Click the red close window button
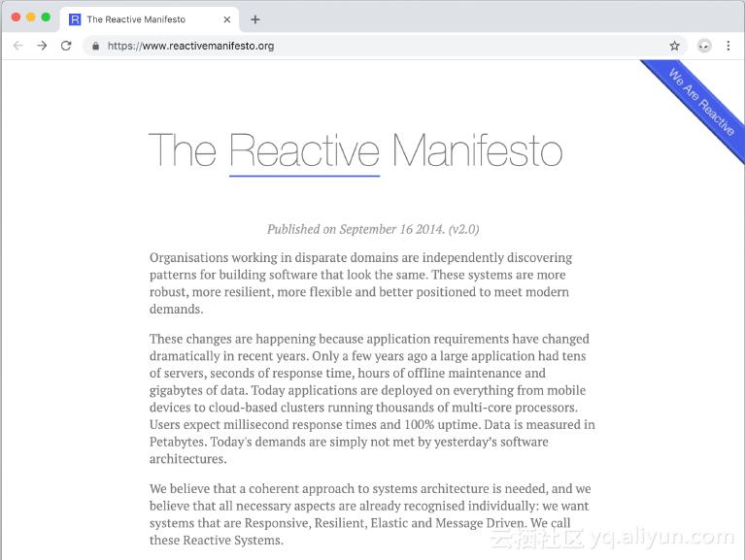 (16, 17)
